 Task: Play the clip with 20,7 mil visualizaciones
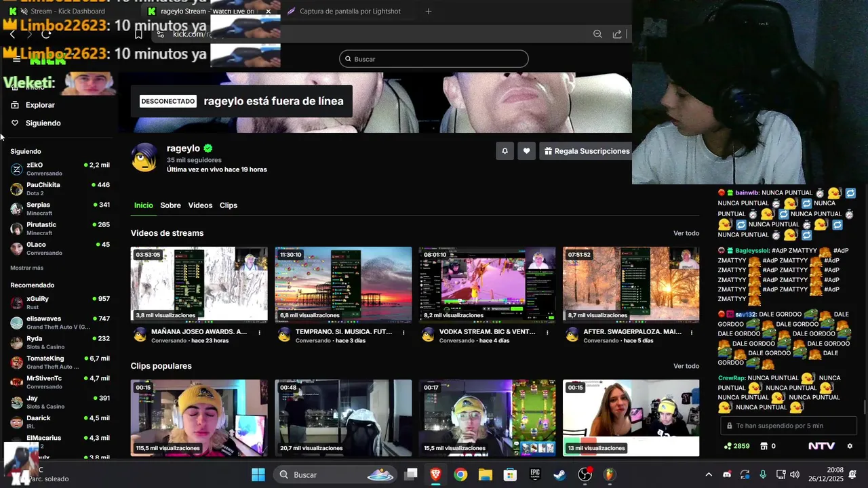pos(343,418)
